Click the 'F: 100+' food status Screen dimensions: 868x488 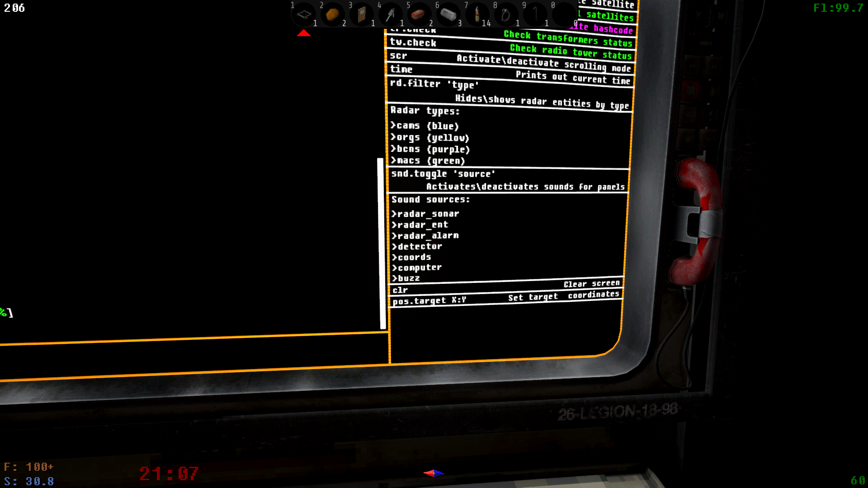(x=28, y=467)
